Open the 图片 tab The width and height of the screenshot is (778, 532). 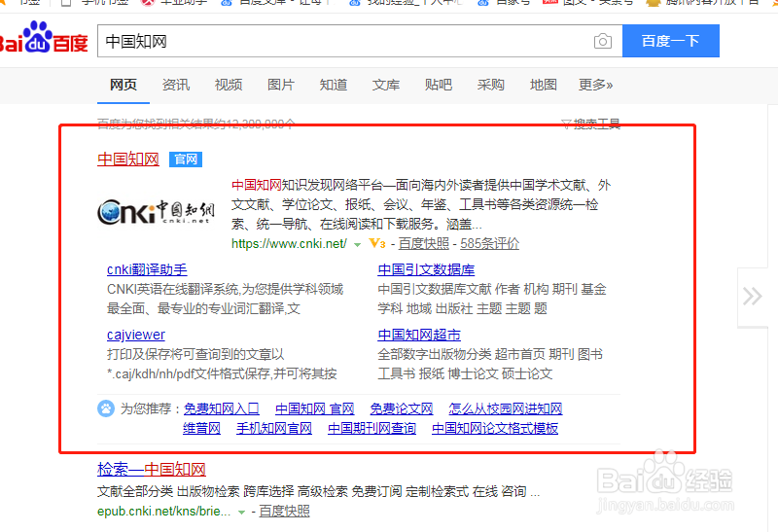281,85
